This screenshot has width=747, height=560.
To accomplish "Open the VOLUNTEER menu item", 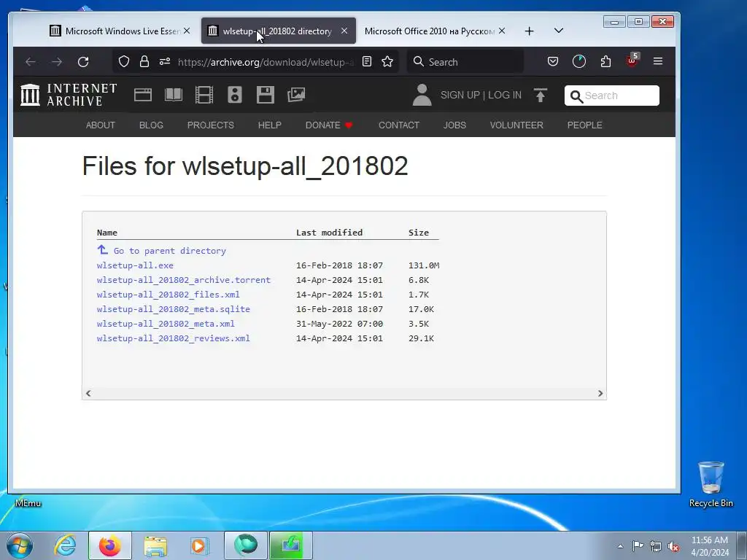I will (x=516, y=125).
